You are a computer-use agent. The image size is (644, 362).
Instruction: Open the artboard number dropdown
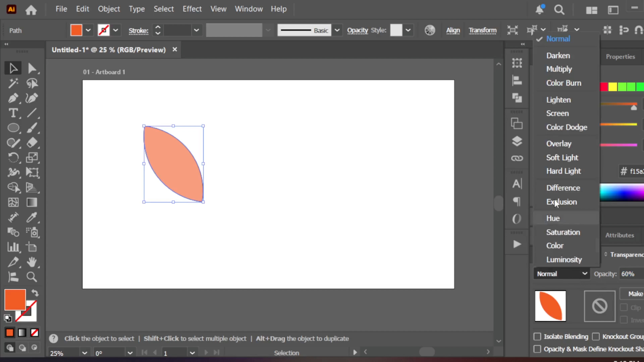click(192, 353)
